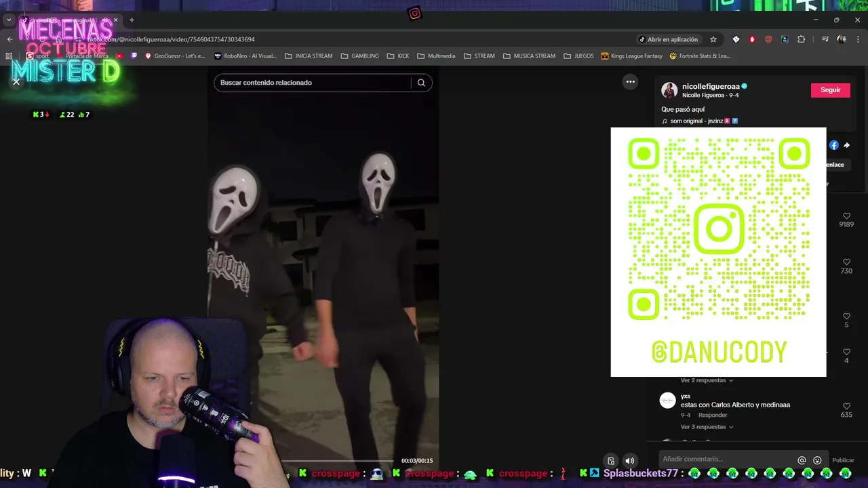868x488 pixels.
Task: Open the yxs username link
Action: pyautogui.click(x=686, y=396)
